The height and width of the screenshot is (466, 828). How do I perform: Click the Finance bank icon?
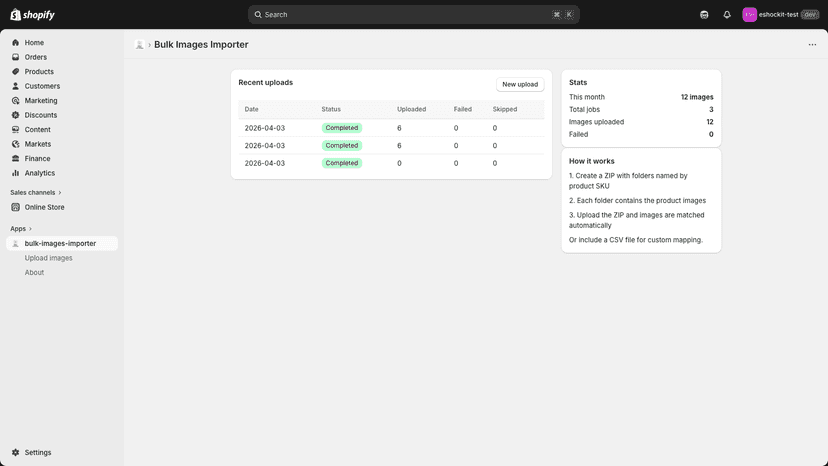click(15, 159)
